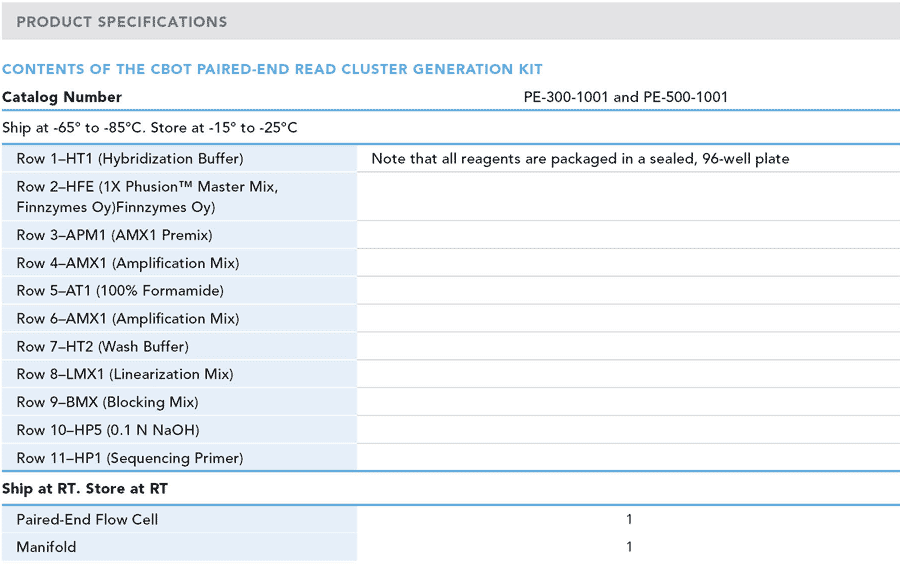Click Row 5–AT1 100% Formamide entry
This screenshot has height=564, width=900.
click(179, 291)
